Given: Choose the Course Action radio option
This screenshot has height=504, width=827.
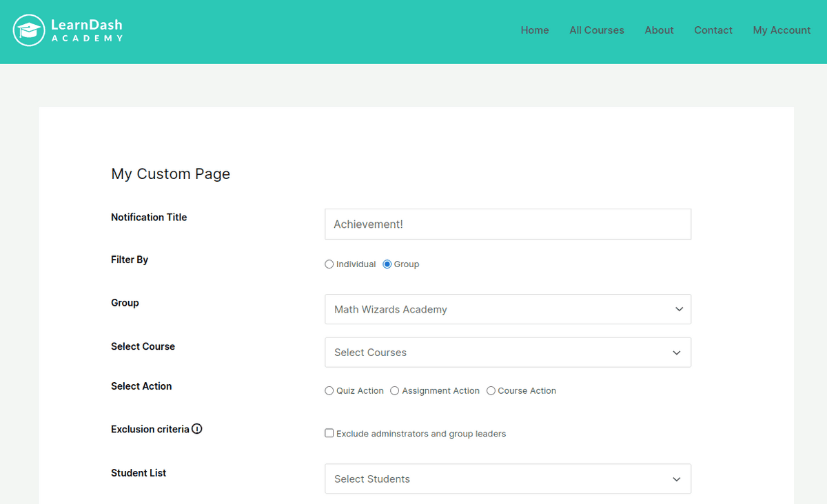Looking at the screenshot, I should pos(491,391).
